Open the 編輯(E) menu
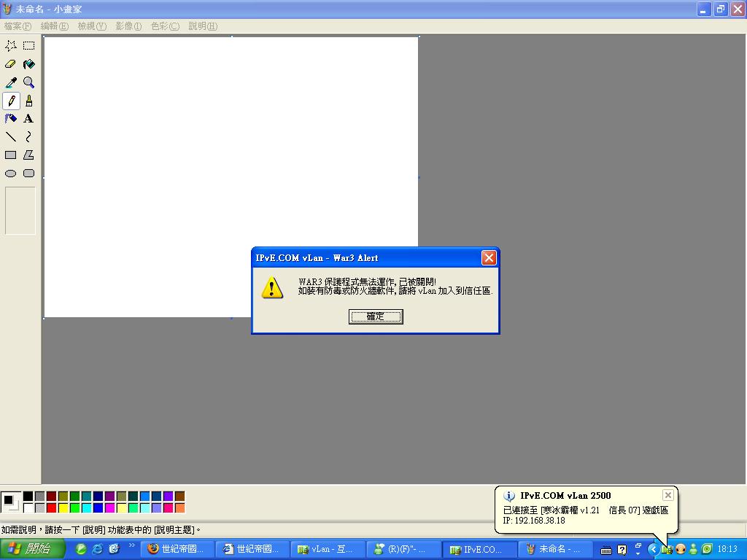The width and height of the screenshot is (747, 560). pos(54,26)
